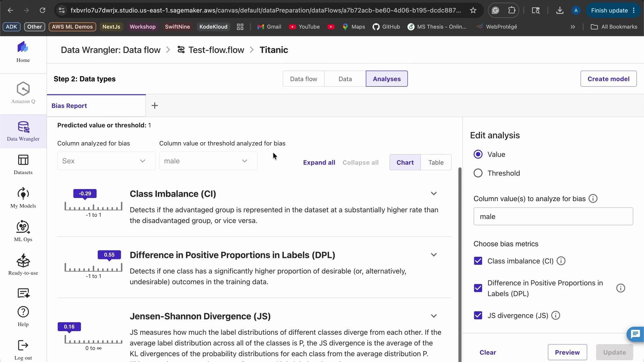Open the notes icon above Help
This screenshot has width=644, height=362.
coord(23,293)
